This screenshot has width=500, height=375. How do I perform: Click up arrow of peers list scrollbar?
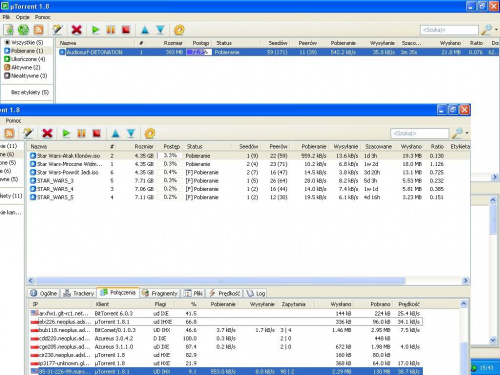pyautogui.click(x=463, y=304)
